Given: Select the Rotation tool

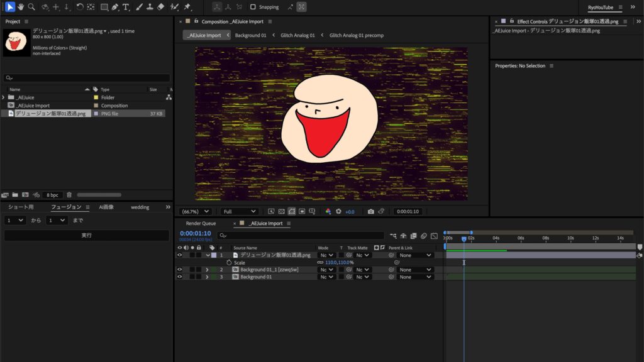Looking at the screenshot, I should [x=80, y=6].
